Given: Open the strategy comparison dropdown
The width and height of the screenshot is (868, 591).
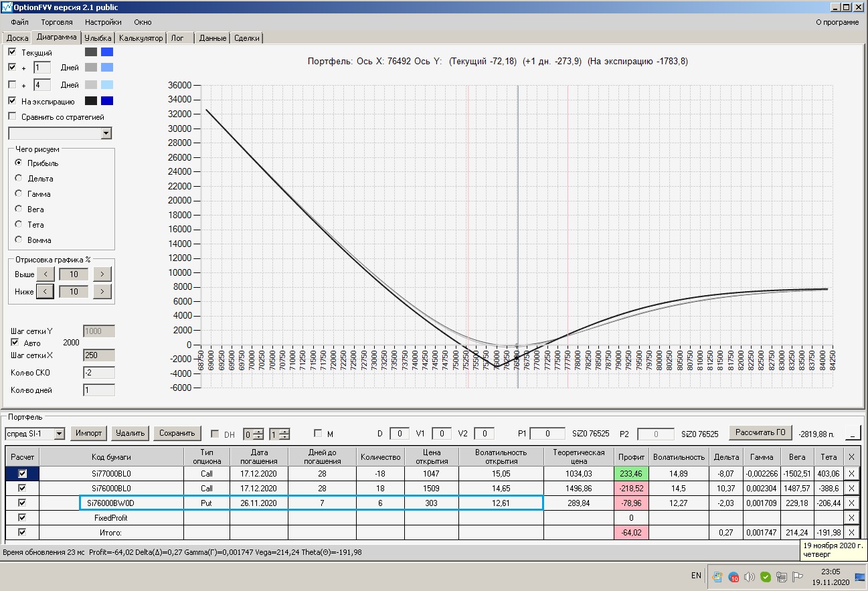Looking at the screenshot, I should click(x=106, y=133).
